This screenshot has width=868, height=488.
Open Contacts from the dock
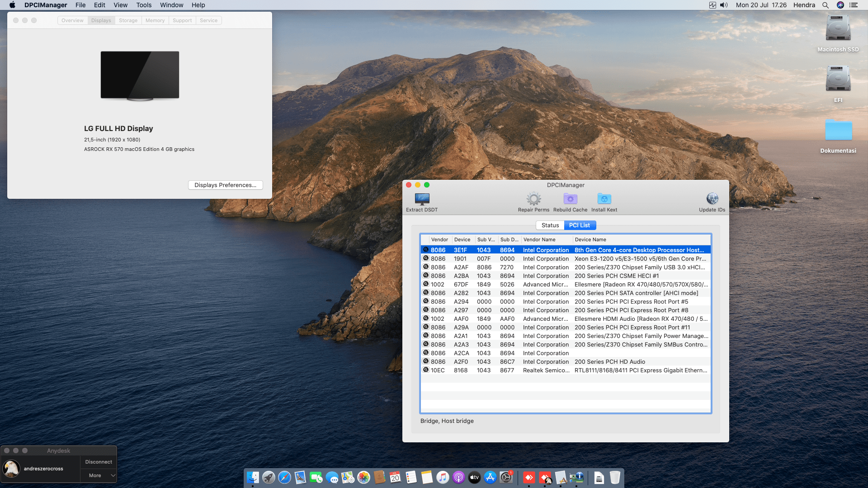(x=379, y=477)
